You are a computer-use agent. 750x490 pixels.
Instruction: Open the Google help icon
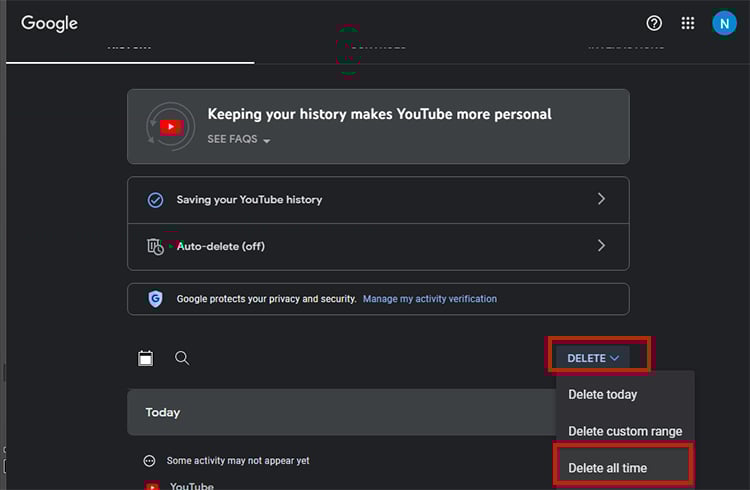click(654, 23)
